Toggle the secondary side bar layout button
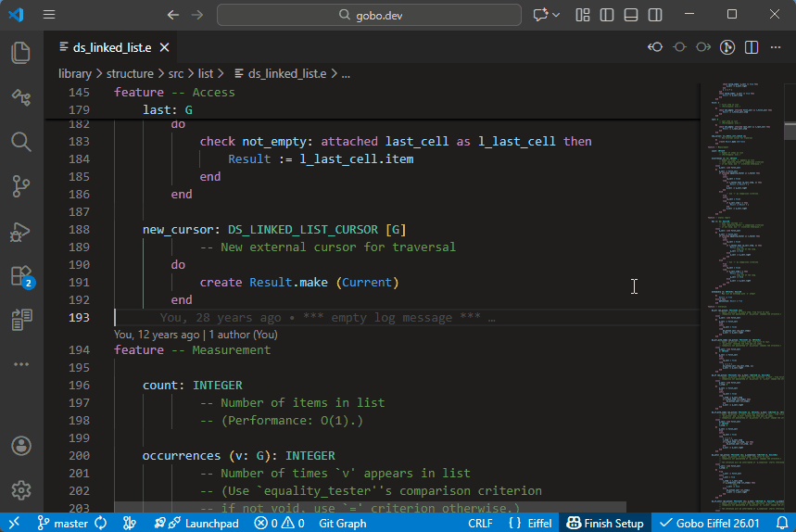796x532 pixels. [655, 15]
